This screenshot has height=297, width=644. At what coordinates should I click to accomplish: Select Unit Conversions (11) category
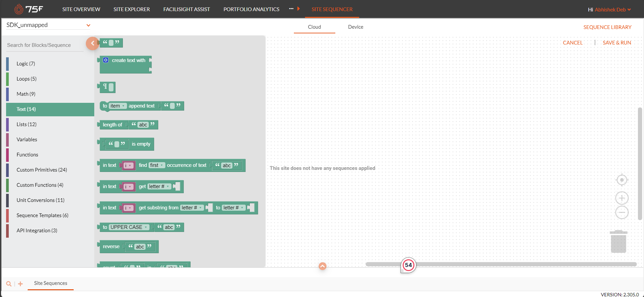point(50,200)
